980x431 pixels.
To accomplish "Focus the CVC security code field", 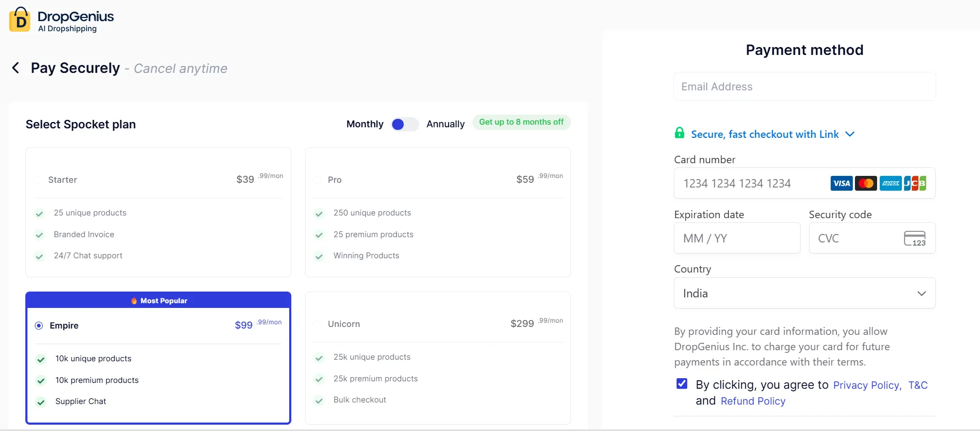I will click(872, 238).
